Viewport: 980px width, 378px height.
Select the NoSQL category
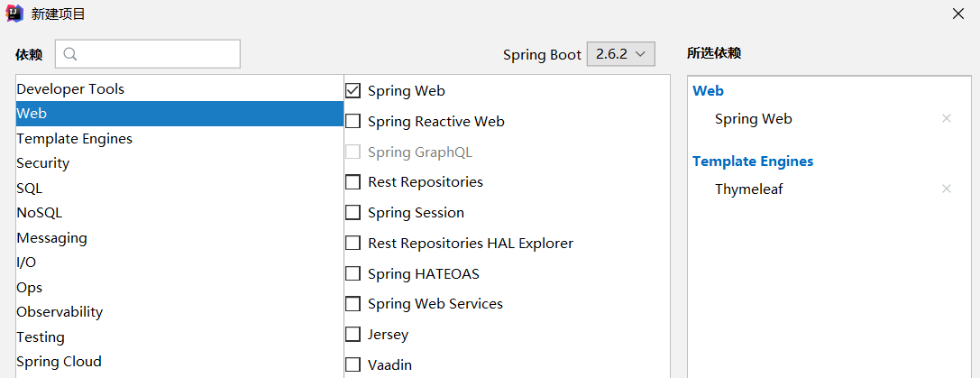click(180, 213)
